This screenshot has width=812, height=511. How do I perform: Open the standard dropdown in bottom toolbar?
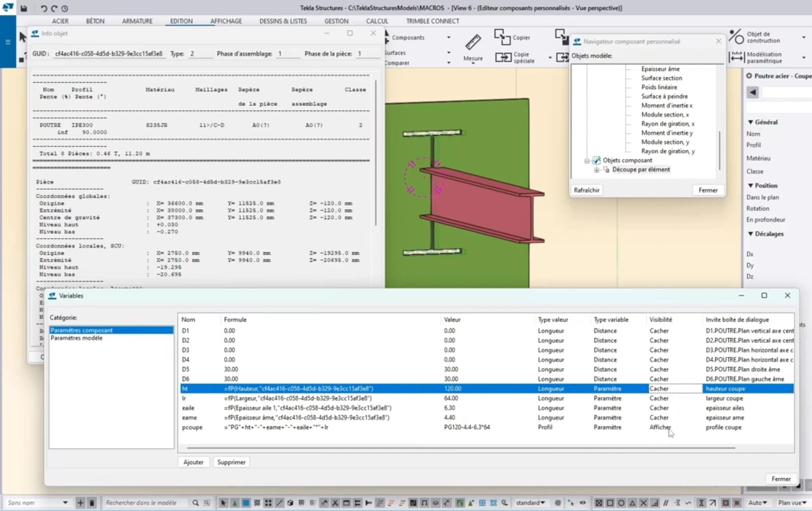click(531, 503)
